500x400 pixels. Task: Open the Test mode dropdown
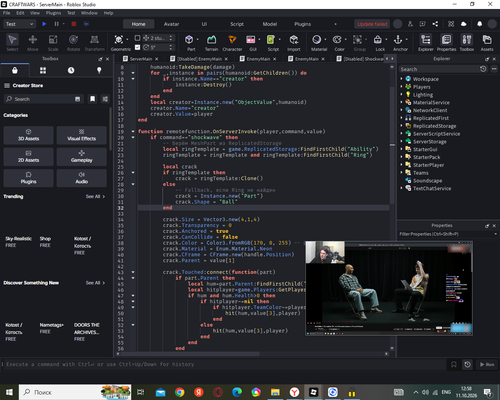pyautogui.click(x=19, y=24)
